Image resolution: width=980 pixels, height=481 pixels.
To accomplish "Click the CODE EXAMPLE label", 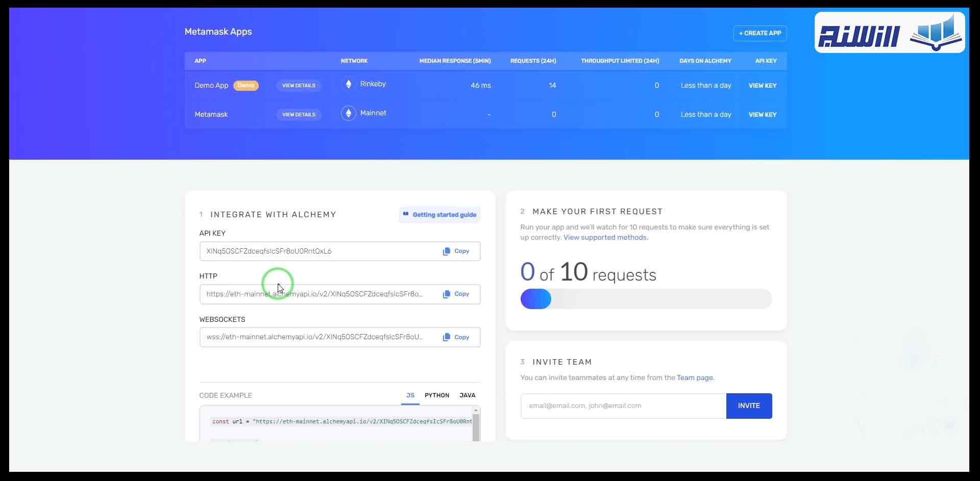I will pyautogui.click(x=226, y=395).
